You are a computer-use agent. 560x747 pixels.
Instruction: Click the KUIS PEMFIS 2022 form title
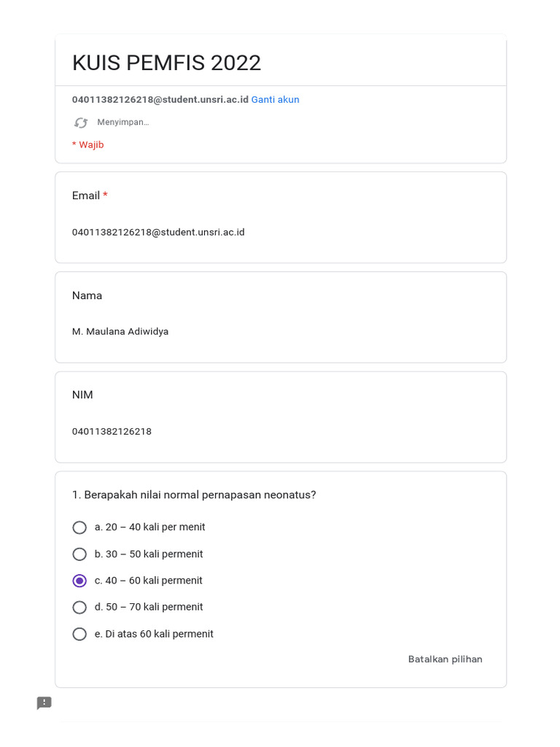pos(166,63)
